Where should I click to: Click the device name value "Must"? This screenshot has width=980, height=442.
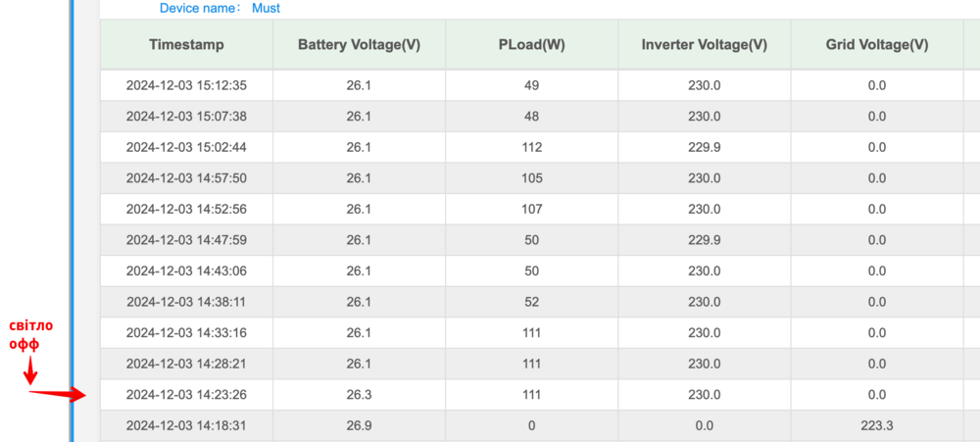[266, 8]
